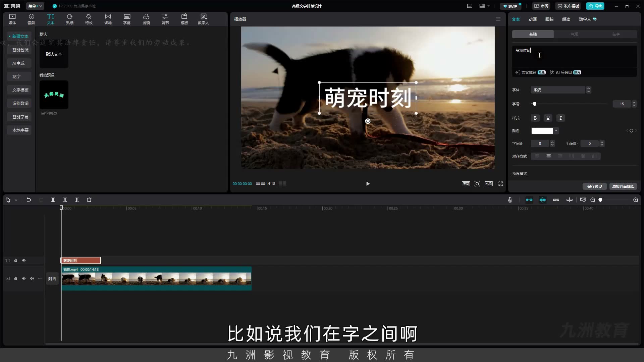Click the undo arrow in timeline toolbar
The width and height of the screenshot is (644, 362).
(x=29, y=200)
